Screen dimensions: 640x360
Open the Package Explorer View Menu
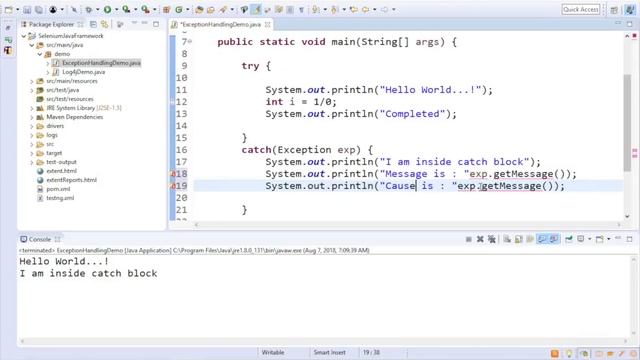point(120,24)
